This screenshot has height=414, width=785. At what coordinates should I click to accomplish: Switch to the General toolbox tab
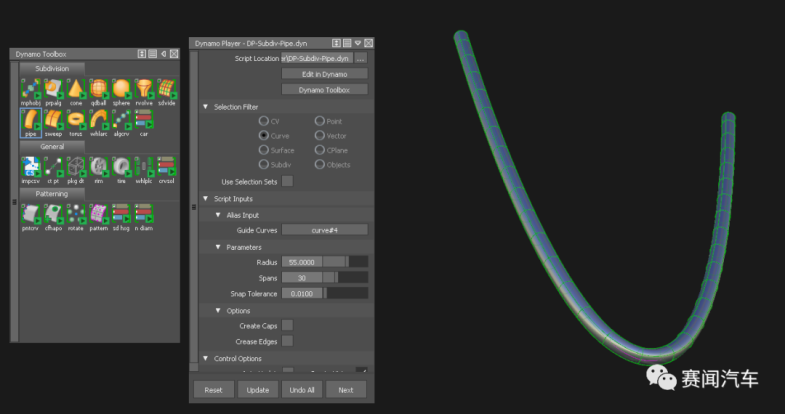52,145
